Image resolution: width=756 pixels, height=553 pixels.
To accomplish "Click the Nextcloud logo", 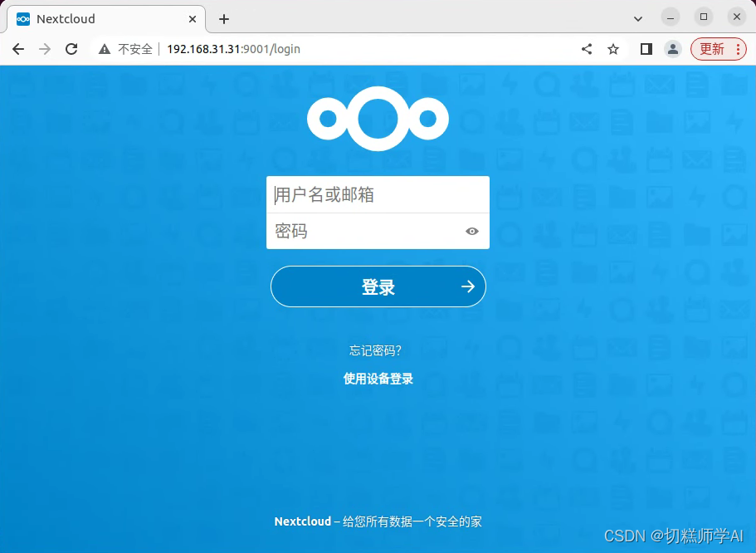I will (x=378, y=119).
